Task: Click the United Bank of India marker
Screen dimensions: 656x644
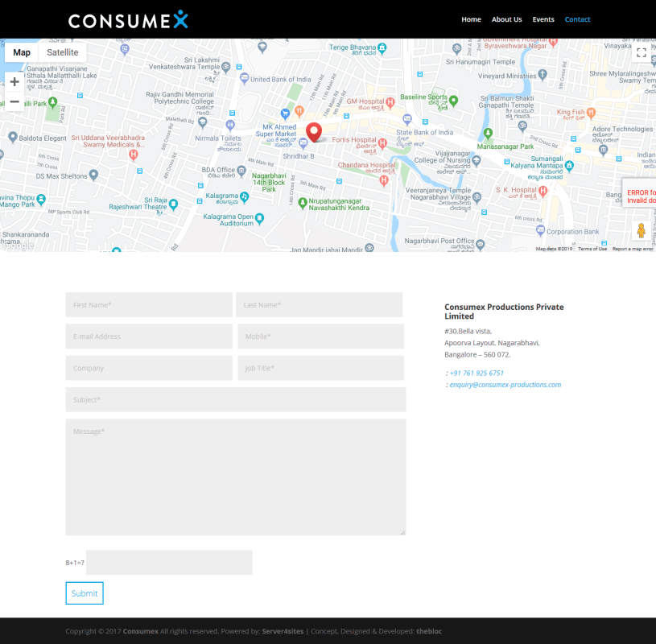Action: click(x=245, y=78)
